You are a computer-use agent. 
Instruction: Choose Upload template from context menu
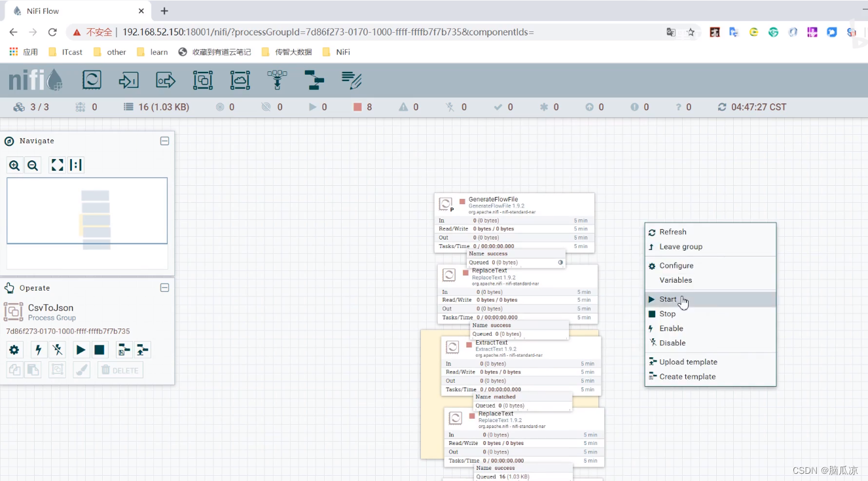(710, 362)
